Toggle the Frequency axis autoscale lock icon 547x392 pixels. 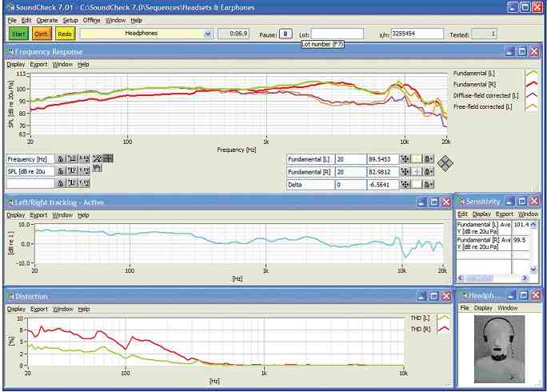pos(61,159)
